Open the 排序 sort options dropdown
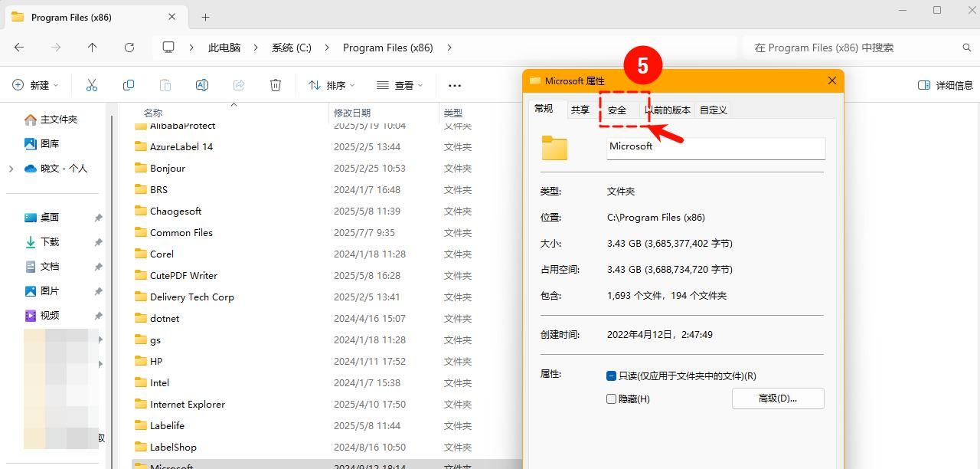The image size is (980, 469). (x=329, y=84)
